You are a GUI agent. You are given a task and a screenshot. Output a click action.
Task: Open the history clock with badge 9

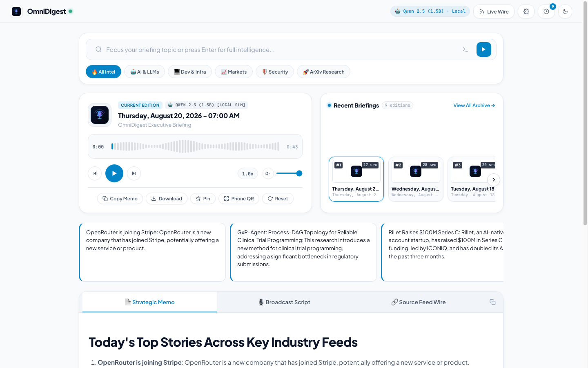pos(546,11)
